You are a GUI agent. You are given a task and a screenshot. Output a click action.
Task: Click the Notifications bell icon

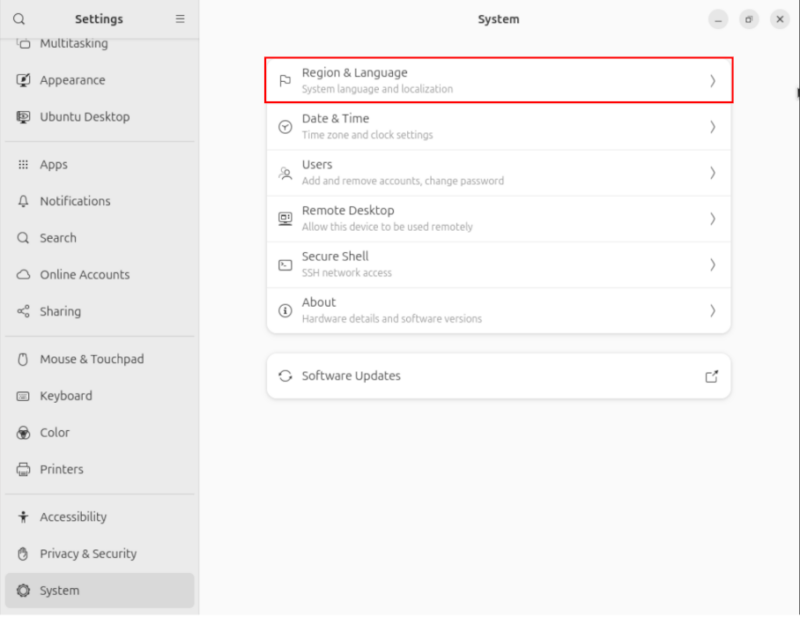[x=25, y=201]
